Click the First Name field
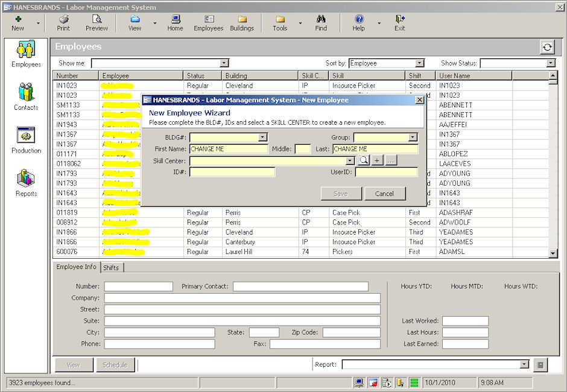 tap(229, 149)
